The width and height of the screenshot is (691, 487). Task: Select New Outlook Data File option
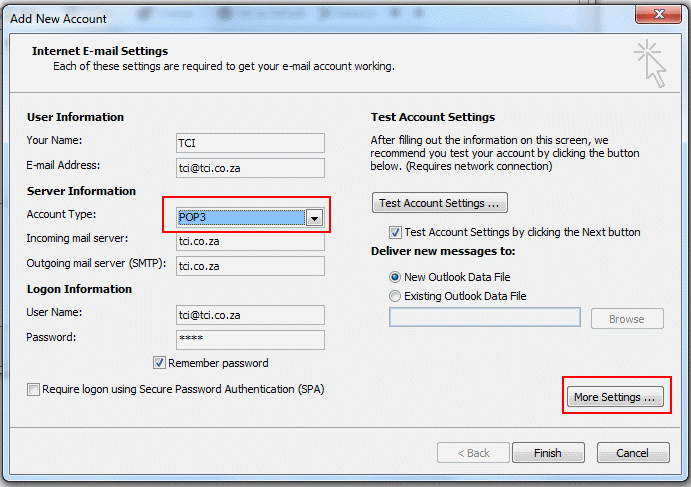click(395, 277)
